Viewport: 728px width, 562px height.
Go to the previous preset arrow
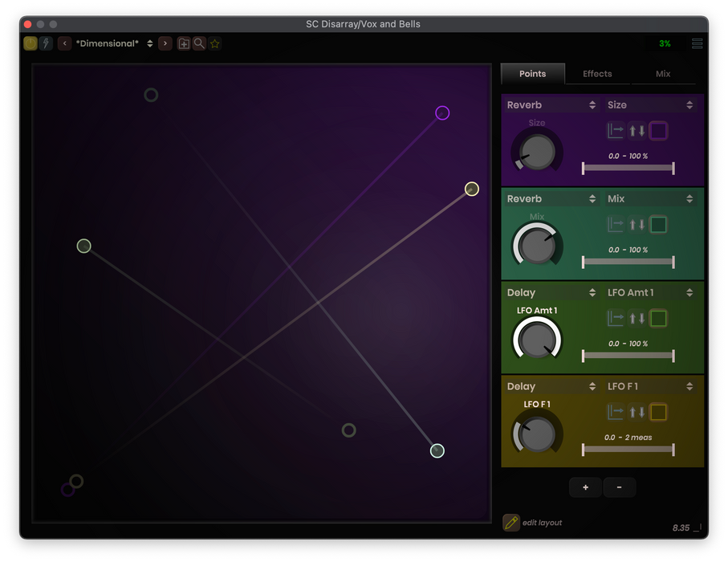(65, 43)
